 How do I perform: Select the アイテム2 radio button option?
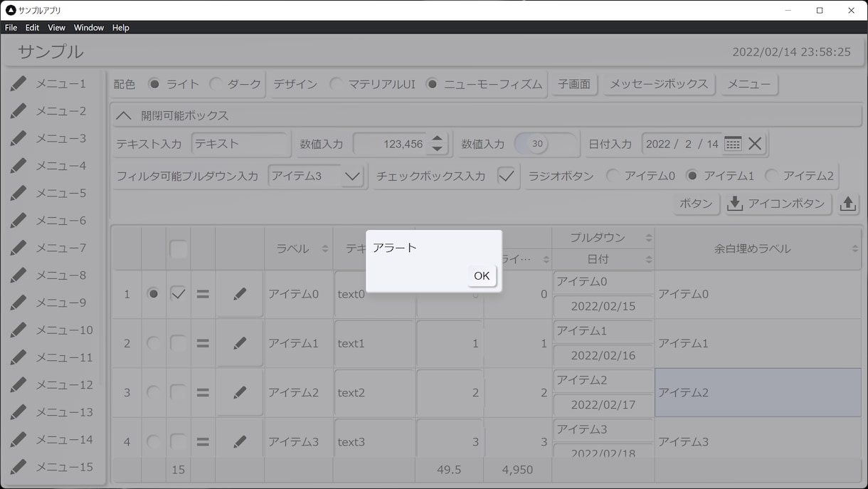coord(771,176)
